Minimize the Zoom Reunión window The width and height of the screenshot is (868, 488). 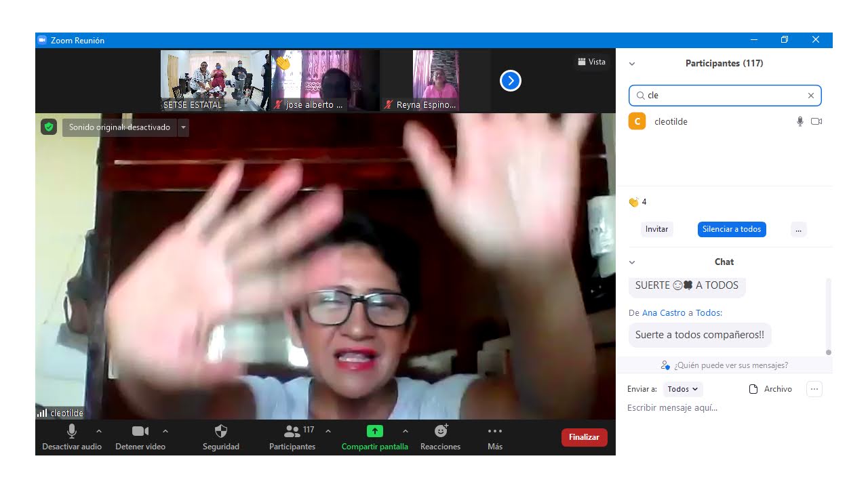pyautogui.click(x=753, y=40)
